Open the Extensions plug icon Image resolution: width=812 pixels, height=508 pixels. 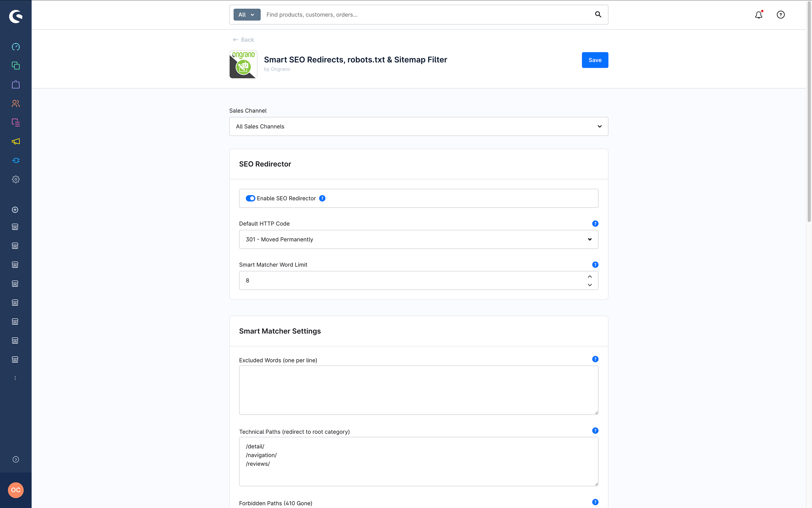16,161
